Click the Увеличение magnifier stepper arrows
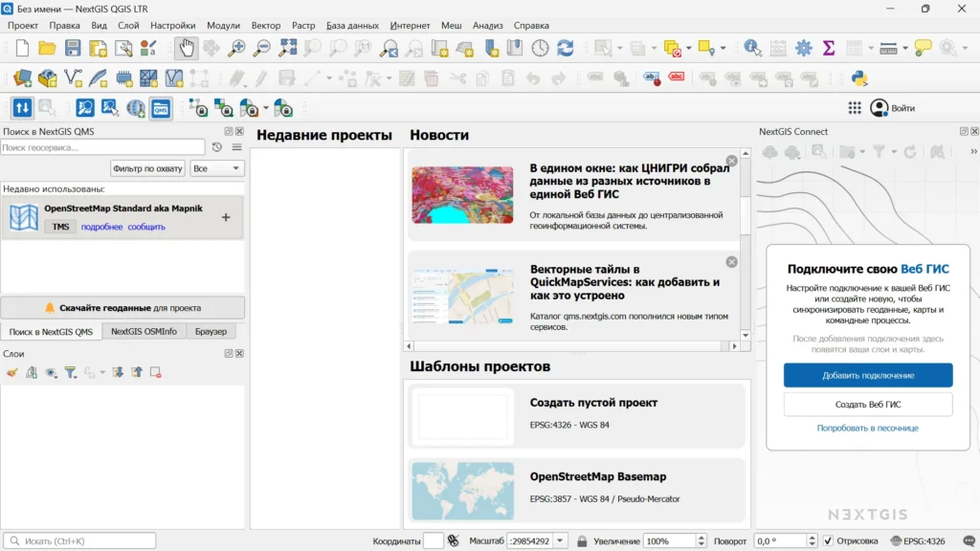This screenshot has height=551, width=980. coord(701,541)
